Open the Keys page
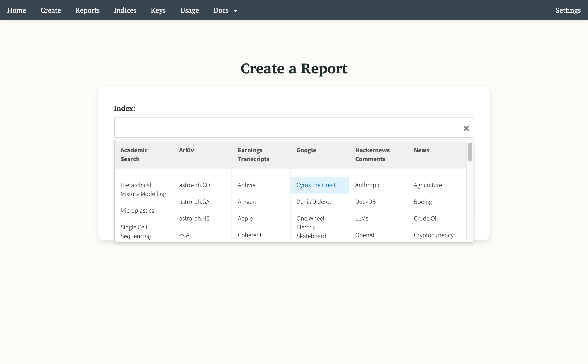 158,10
